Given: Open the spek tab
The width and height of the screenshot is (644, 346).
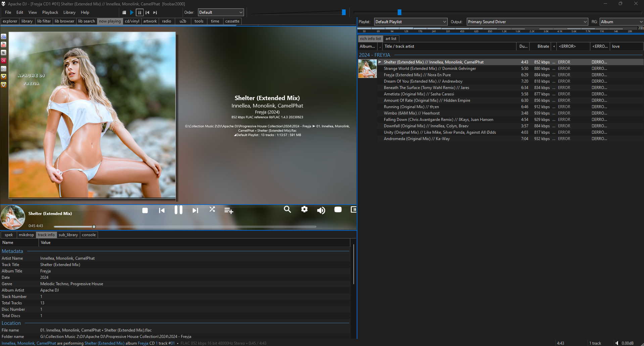Looking at the screenshot, I should [9, 235].
